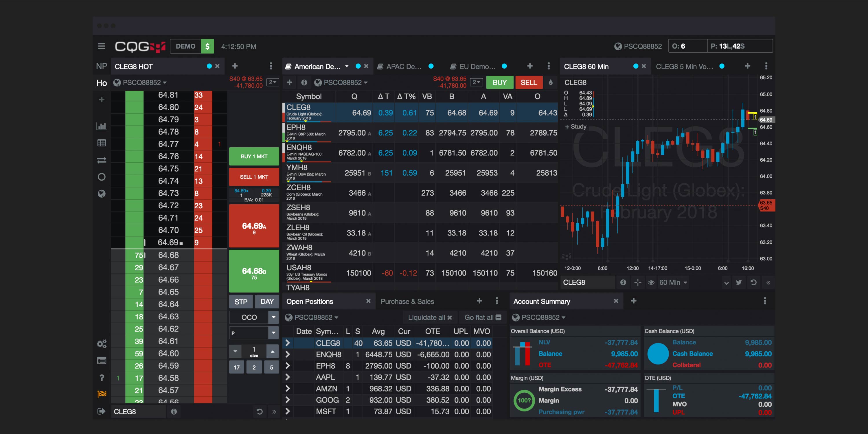Open the 60 Min interval dropdown

(673, 282)
